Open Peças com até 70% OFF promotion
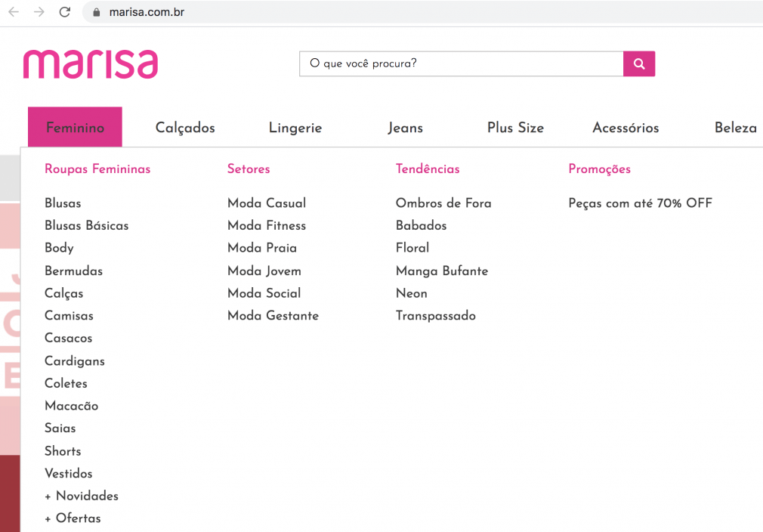Image resolution: width=763 pixels, height=532 pixels. click(641, 203)
